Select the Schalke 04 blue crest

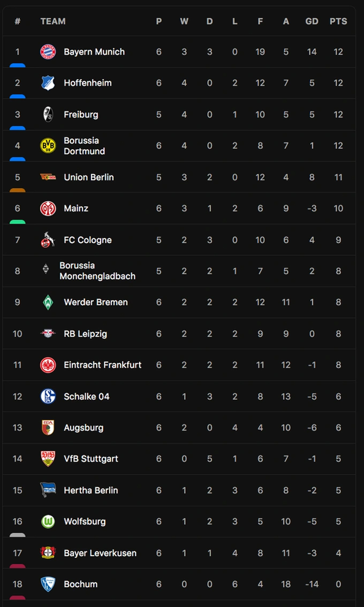click(48, 396)
